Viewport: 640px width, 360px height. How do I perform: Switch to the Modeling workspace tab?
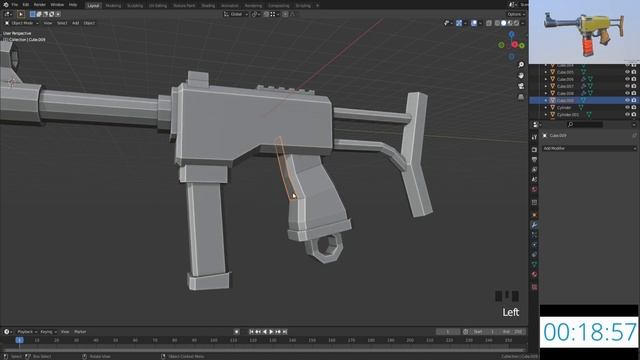pyautogui.click(x=113, y=6)
